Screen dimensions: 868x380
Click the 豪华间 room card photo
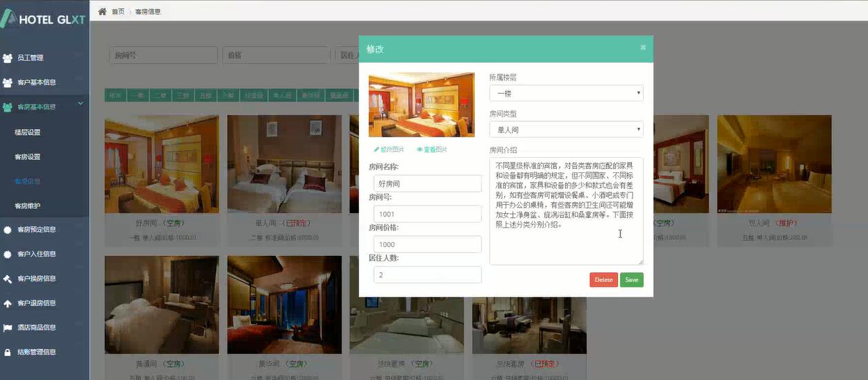(x=284, y=305)
